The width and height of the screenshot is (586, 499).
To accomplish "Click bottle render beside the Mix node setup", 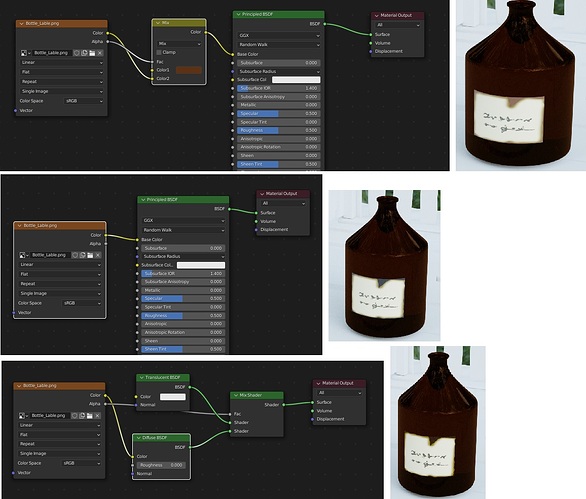I will tap(521, 85).
